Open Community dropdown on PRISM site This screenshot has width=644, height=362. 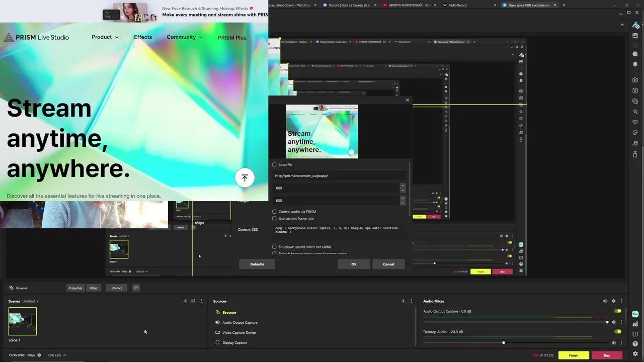(185, 37)
